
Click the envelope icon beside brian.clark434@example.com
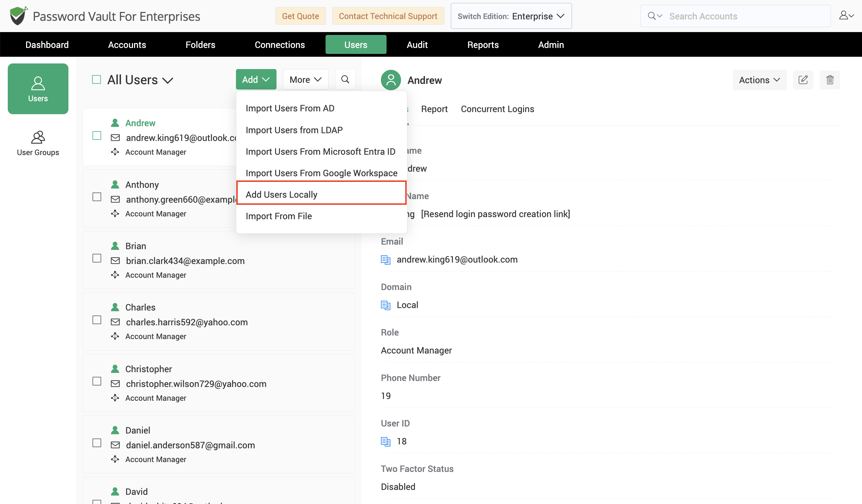[115, 261]
